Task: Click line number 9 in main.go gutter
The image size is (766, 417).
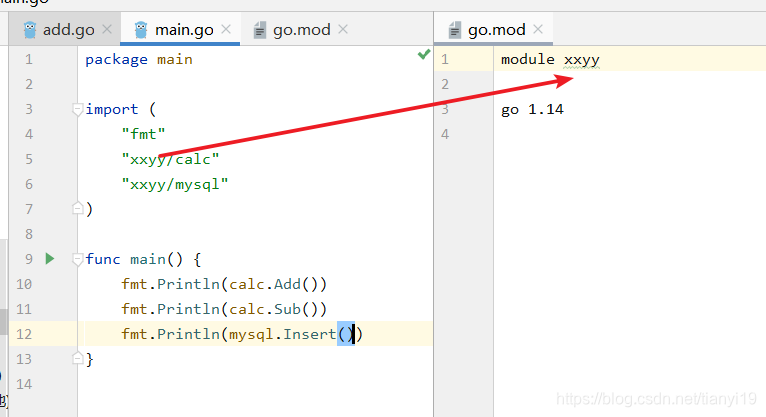Action: tap(29, 259)
